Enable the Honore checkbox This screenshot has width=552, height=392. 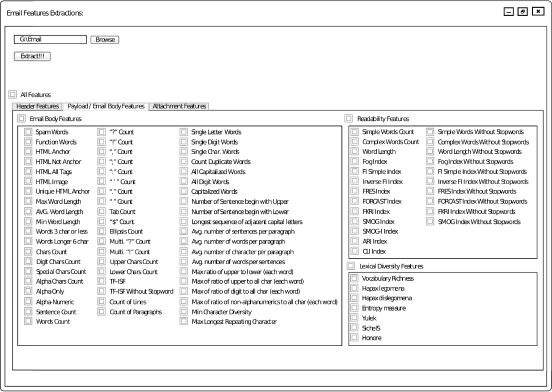pos(355,338)
